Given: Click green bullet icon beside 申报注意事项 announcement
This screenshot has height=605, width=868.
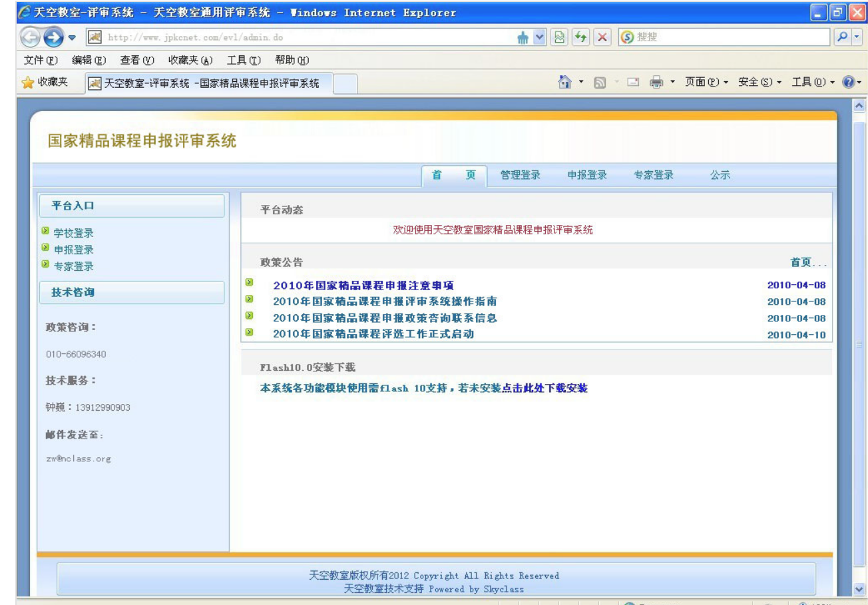Looking at the screenshot, I should coord(250,284).
